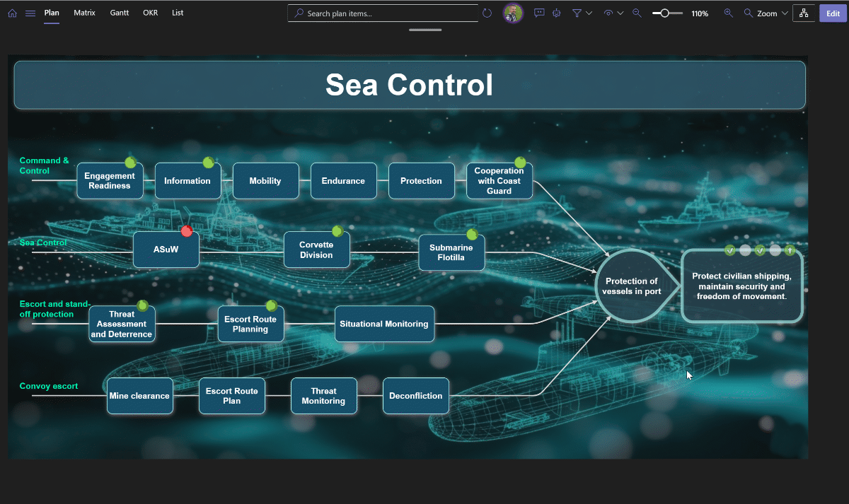Open the hierarchy diagram view icon
This screenshot has height=504, width=849.
[804, 13]
